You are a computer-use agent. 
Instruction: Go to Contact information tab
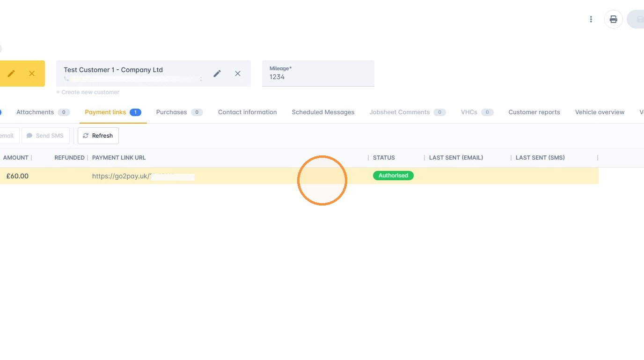(247, 112)
